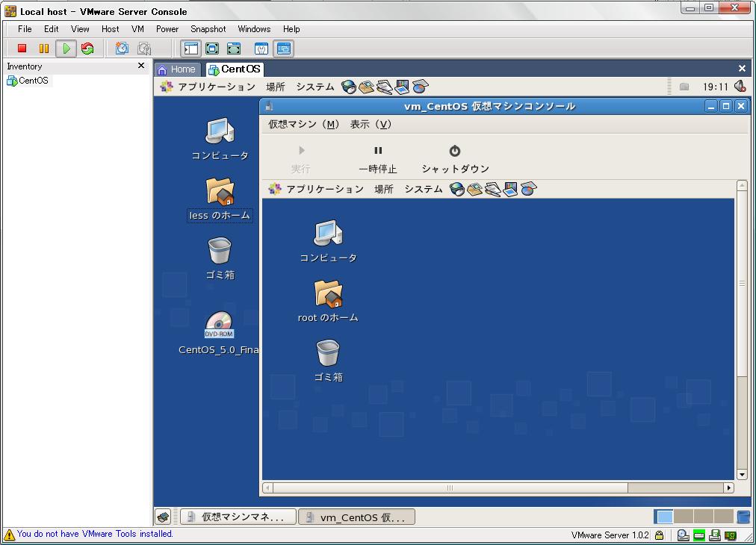Close the Inventory panel
The height and width of the screenshot is (545, 756).
[141, 66]
